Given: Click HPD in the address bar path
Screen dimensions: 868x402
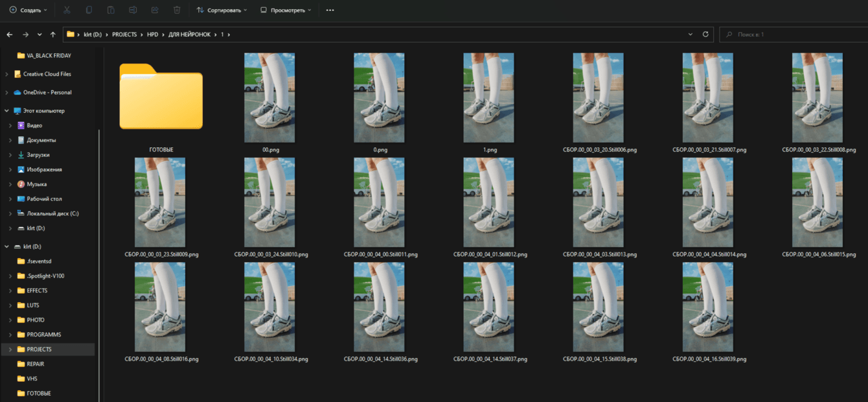Looking at the screenshot, I should (152, 34).
